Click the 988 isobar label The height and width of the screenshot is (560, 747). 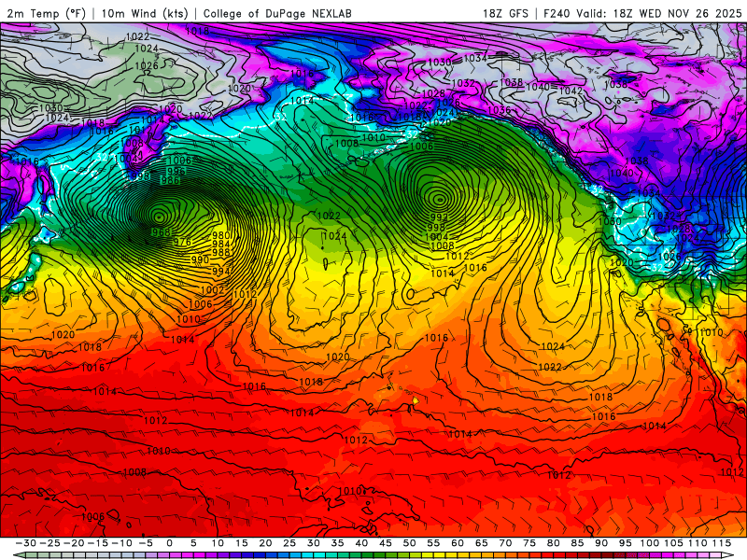pyautogui.click(x=221, y=252)
